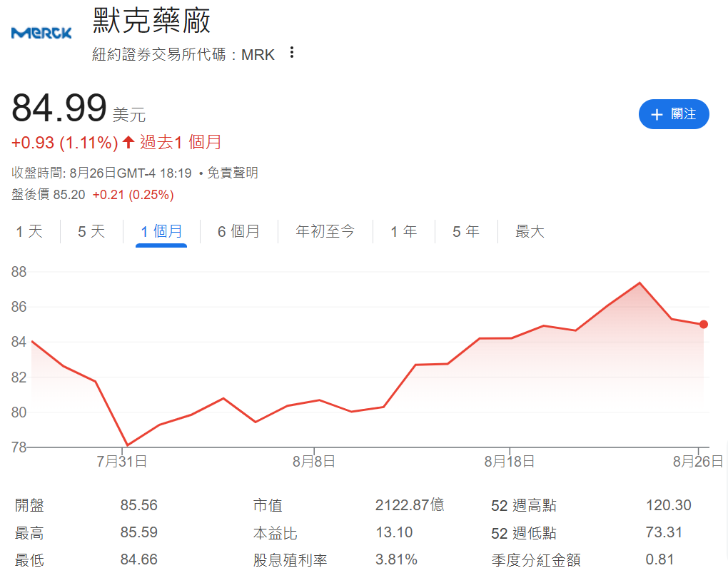Click the 過去1 個月 period text
The height and width of the screenshot is (573, 728).
180,142
